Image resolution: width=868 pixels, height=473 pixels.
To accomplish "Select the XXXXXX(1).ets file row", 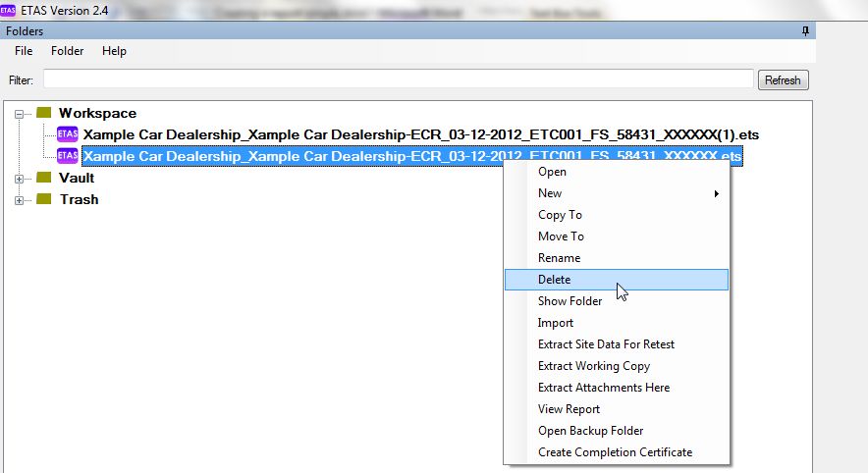I will (x=420, y=134).
